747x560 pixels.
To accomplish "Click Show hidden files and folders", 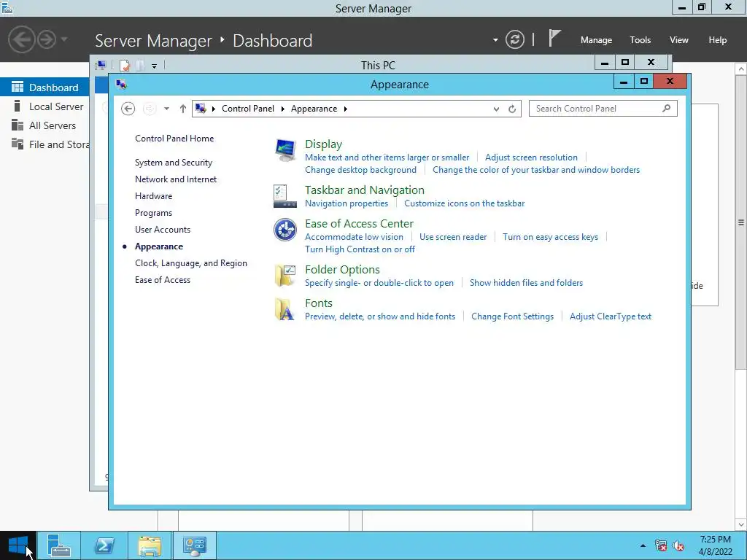I will coord(527,283).
